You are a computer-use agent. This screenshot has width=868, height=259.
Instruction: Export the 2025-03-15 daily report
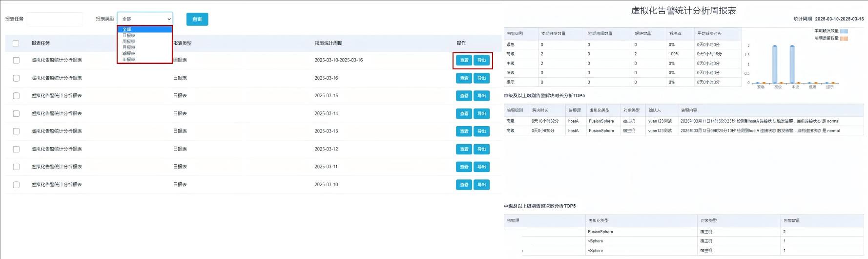[x=481, y=96]
